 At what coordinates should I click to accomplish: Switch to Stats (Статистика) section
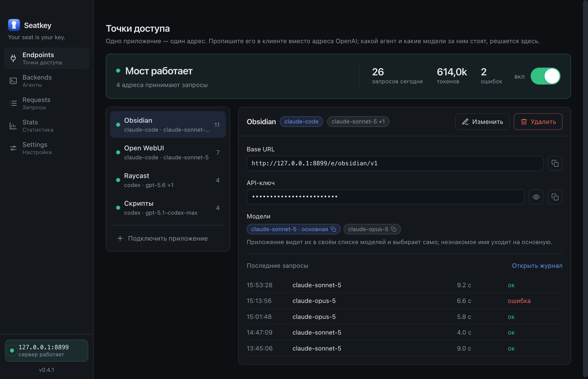47,126
